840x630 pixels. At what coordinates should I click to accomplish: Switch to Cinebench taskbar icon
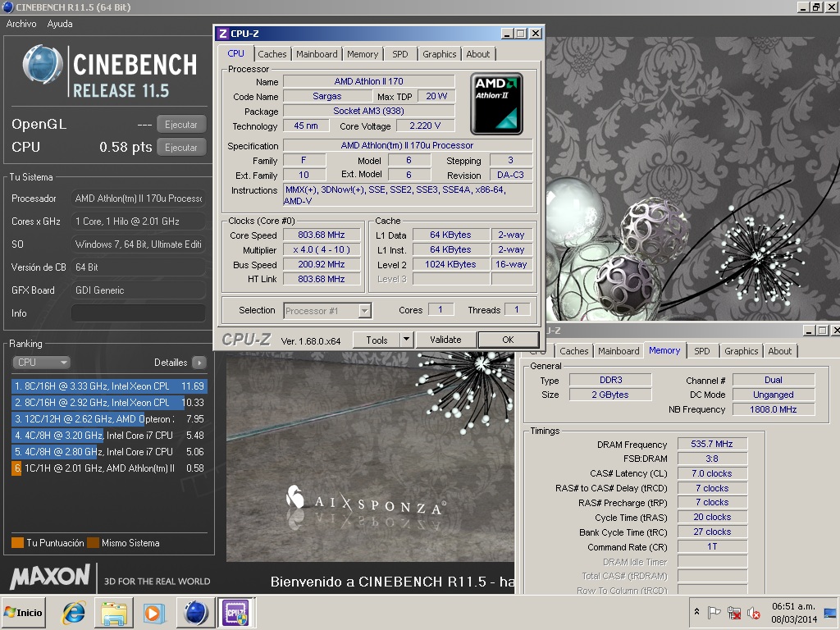tap(195, 612)
